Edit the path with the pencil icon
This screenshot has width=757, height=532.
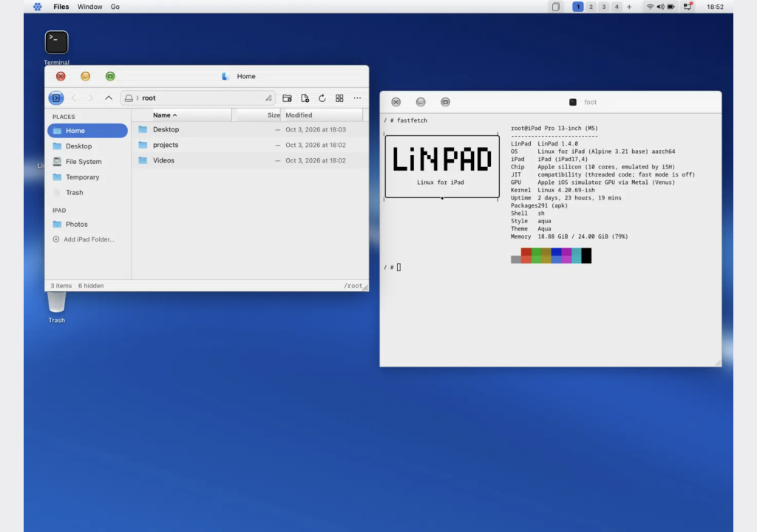(x=268, y=98)
